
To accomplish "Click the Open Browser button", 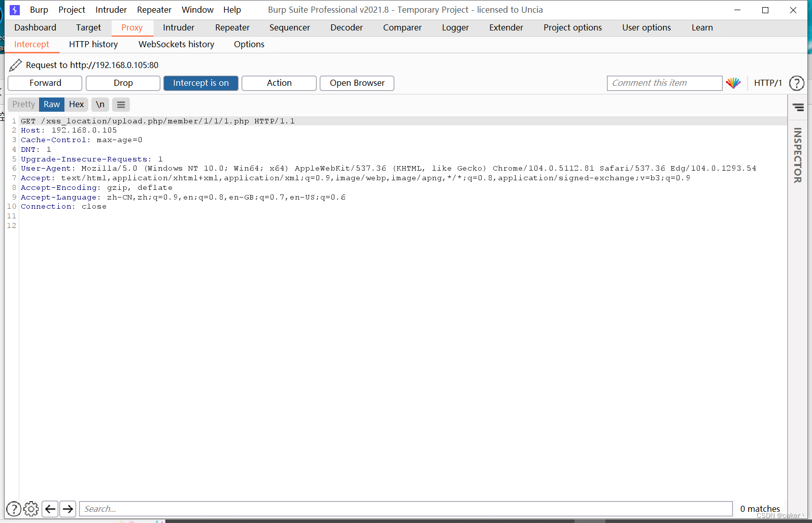I will coord(357,83).
